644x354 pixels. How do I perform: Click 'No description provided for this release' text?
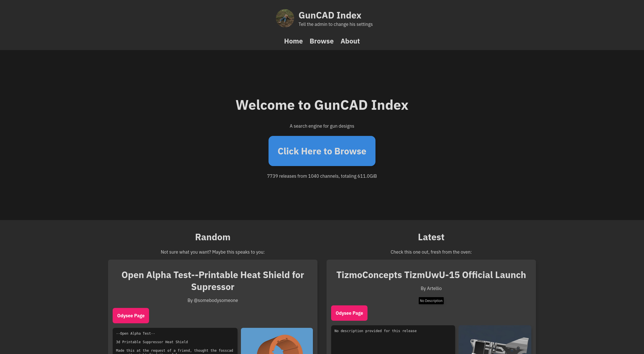click(x=375, y=331)
